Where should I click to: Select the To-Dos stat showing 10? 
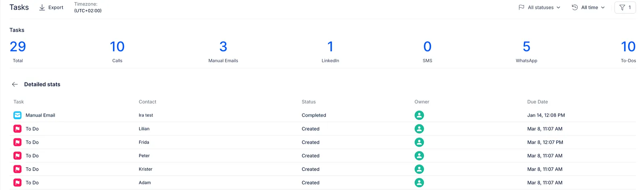628,51
